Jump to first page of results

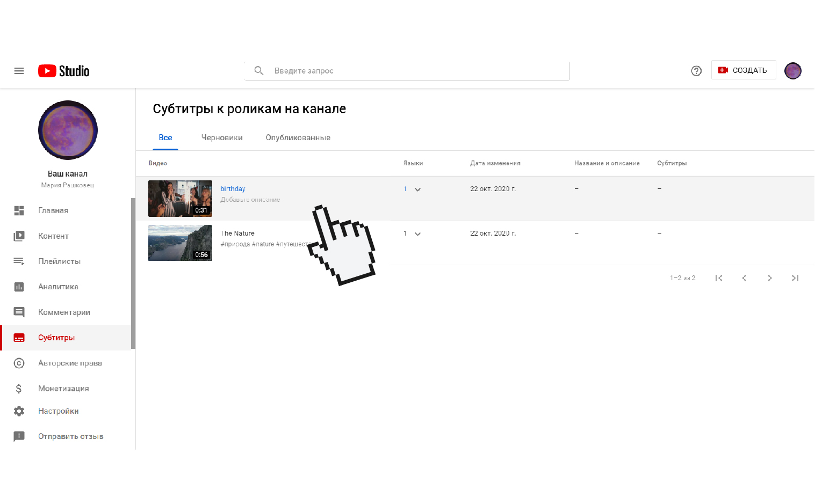pyautogui.click(x=719, y=278)
